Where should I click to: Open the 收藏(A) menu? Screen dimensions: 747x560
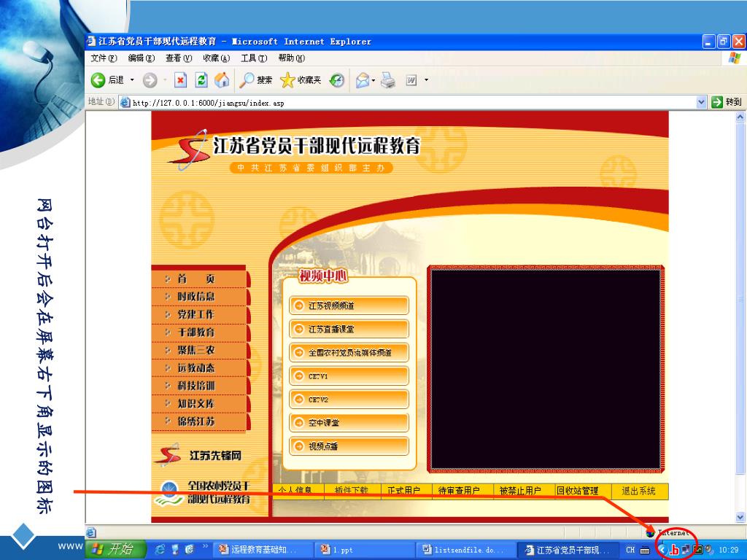pos(216,58)
